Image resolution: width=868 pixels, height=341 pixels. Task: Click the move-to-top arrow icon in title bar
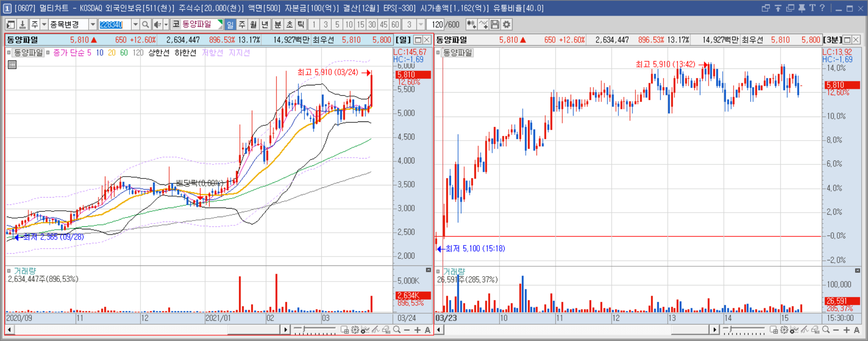tap(778, 8)
